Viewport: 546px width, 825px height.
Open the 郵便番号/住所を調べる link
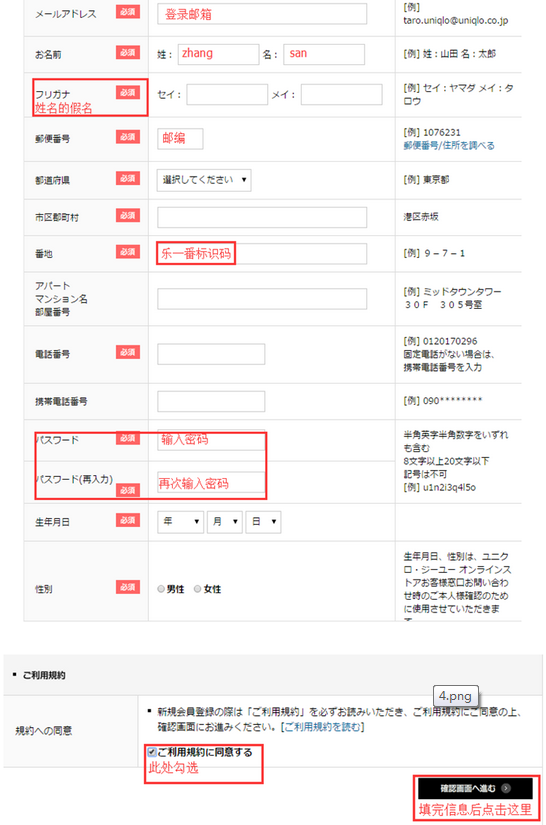coord(449,146)
